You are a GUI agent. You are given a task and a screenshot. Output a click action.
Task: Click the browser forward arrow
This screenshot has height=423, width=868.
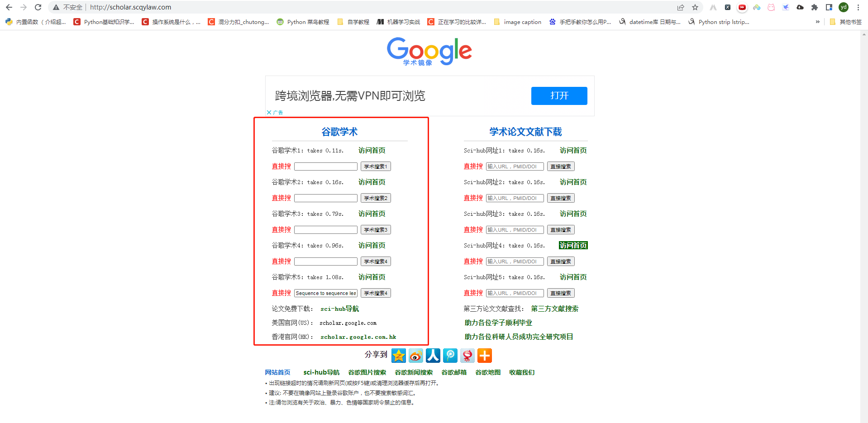(24, 7)
